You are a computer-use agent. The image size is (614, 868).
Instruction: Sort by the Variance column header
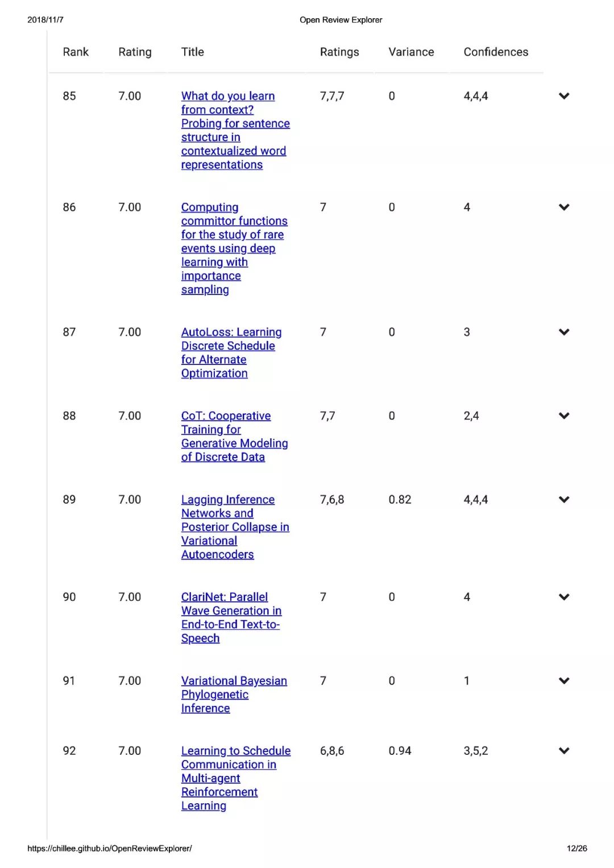411,52
